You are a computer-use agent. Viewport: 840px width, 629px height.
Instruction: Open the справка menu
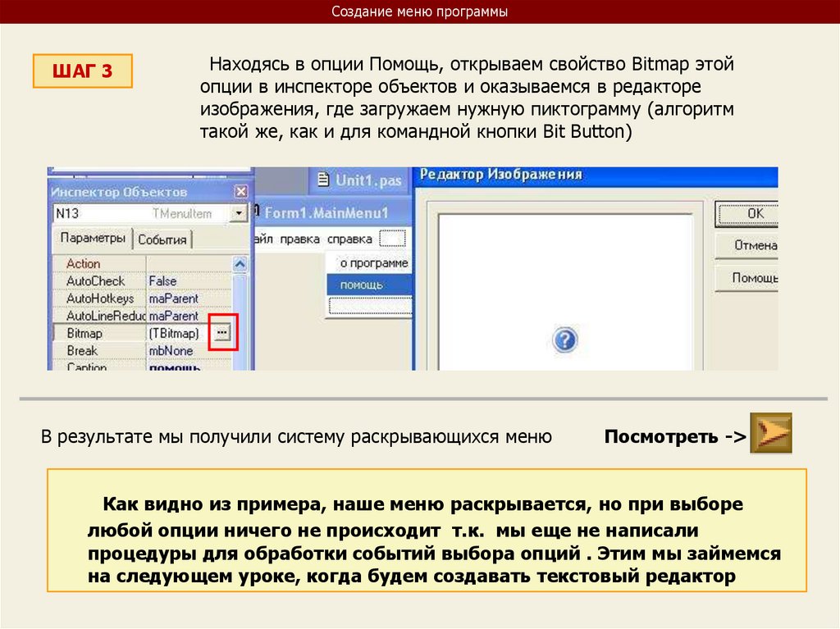point(349,239)
